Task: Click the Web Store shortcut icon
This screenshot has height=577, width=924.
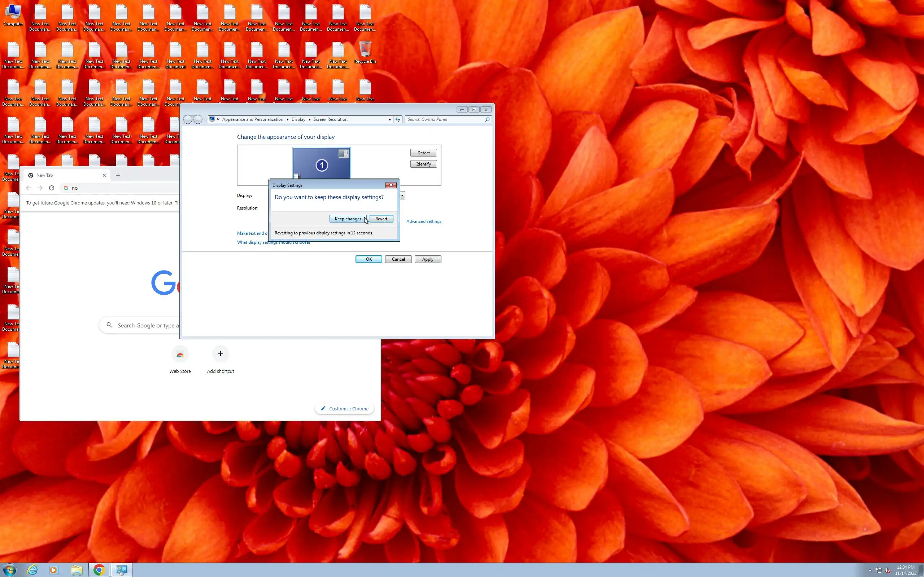Action: [180, 354]
